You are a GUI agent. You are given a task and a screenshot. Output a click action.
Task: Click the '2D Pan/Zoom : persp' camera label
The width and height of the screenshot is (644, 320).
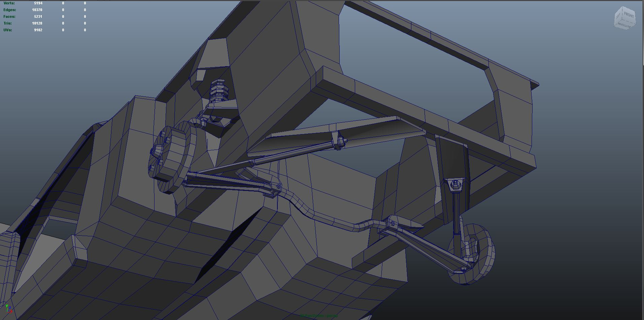click(318, 316)
